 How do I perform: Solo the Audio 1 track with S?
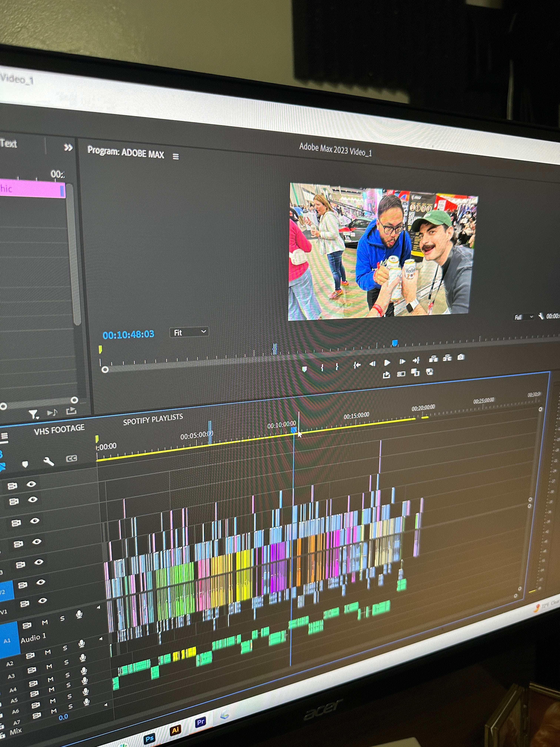pos(62,618)
